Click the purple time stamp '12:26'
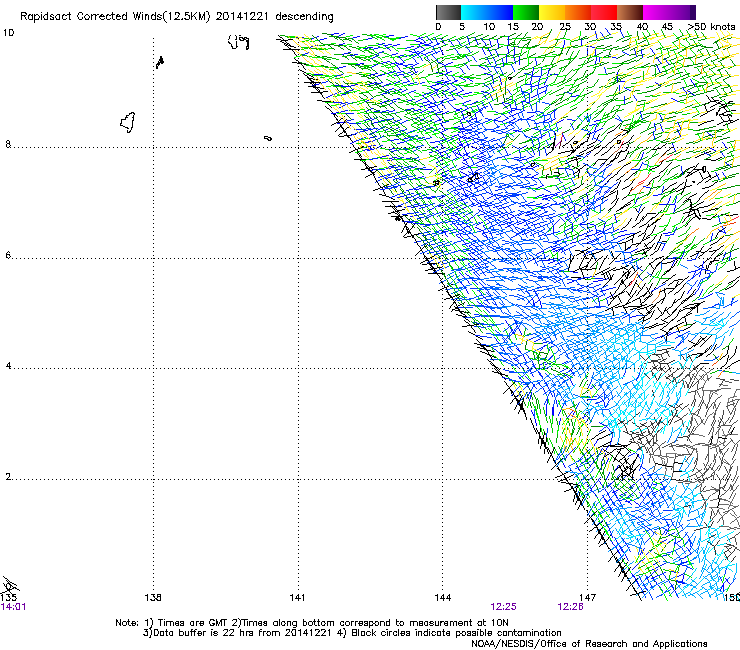The image size is (740, 650). tap(571, 607)
